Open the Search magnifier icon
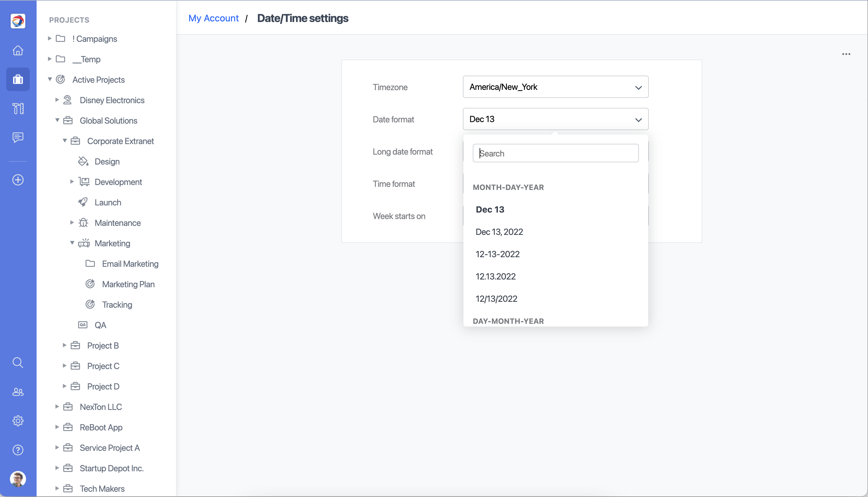Image resolution: width=868 pixels, height=497 pixels. tap(18, 363)
